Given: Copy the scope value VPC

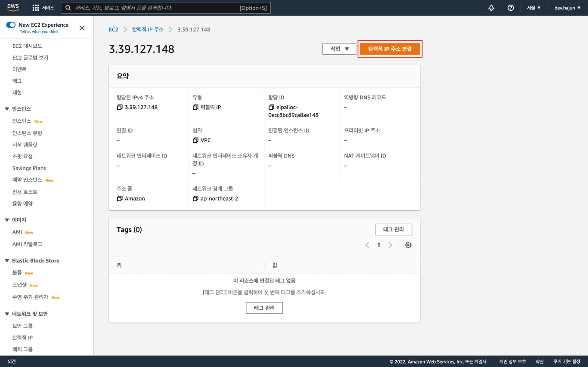Looking at the screenshot, I should 195,140.
